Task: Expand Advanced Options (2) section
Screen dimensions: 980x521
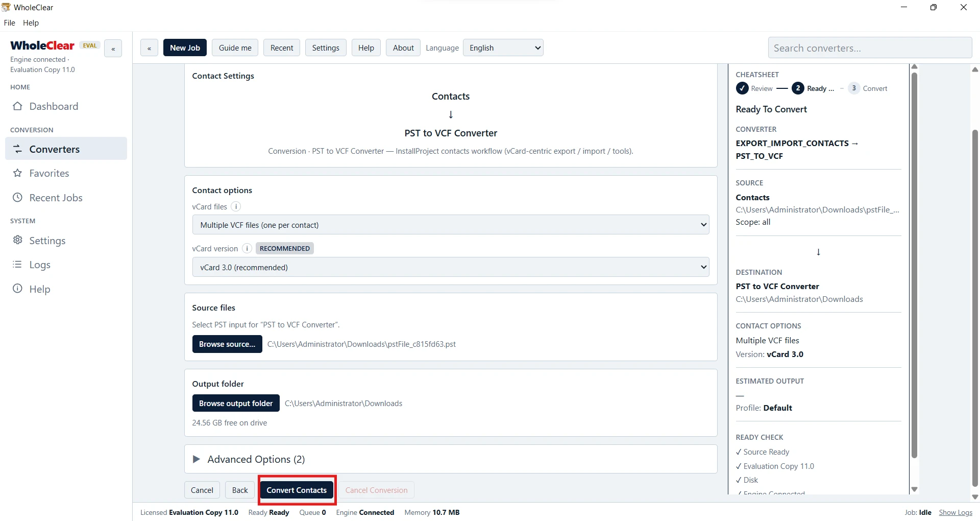Action: click(451, 459)
